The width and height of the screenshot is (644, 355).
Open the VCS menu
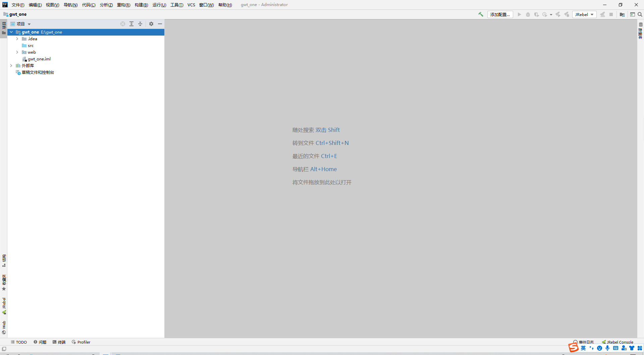[191, 5]
